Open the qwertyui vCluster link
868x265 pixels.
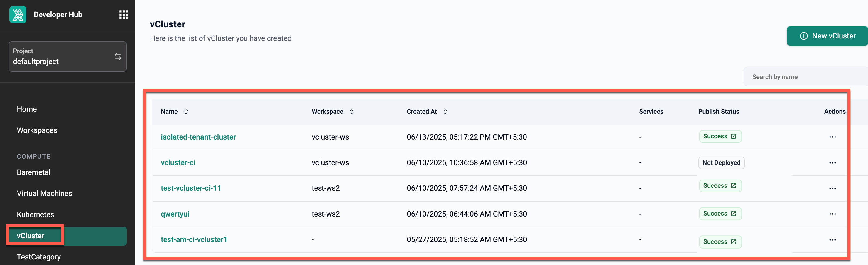(175, 214)
